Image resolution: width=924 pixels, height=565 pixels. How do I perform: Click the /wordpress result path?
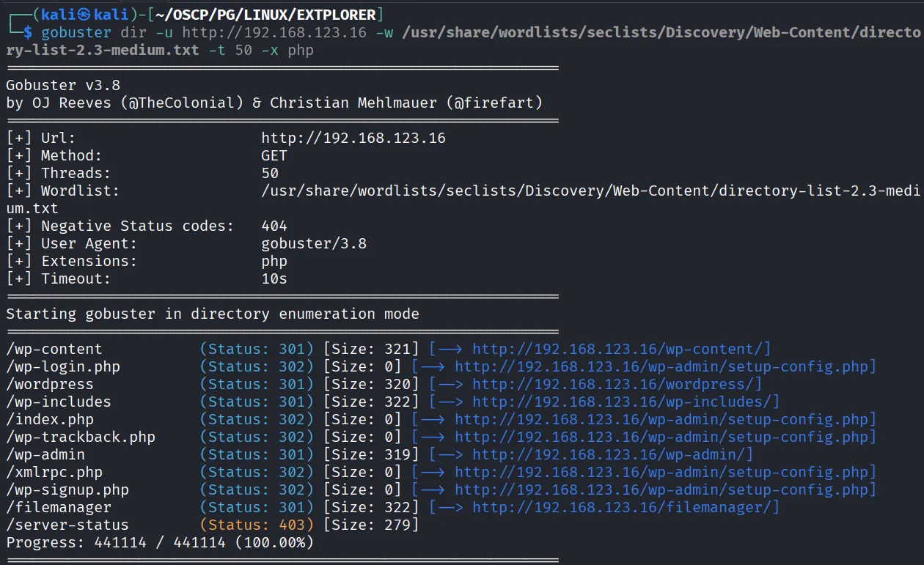[50, 384]
